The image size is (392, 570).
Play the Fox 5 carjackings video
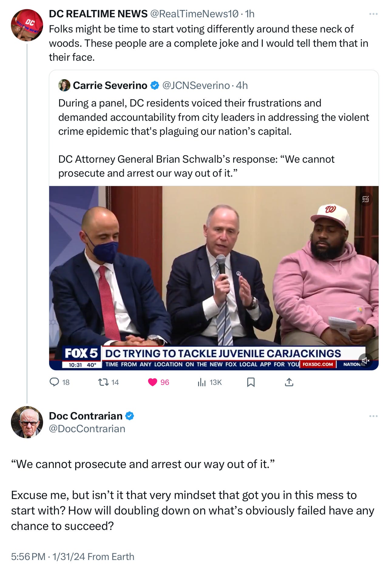click(x=214, y=278)
